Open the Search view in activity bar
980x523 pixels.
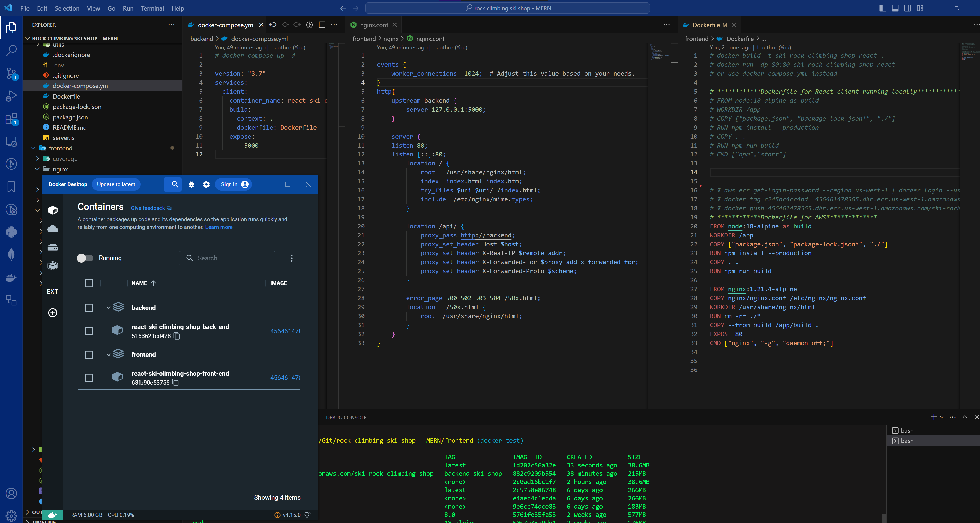click(11, 50)
